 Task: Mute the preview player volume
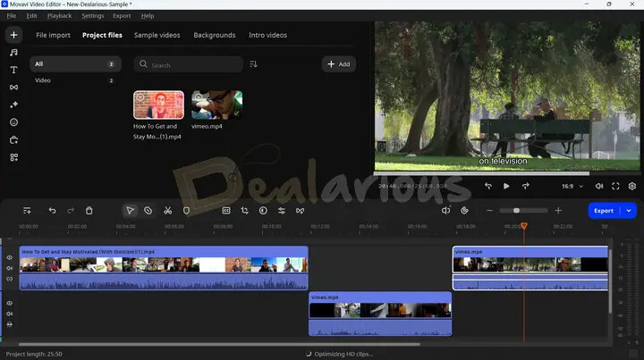click(x=598, y=186)
